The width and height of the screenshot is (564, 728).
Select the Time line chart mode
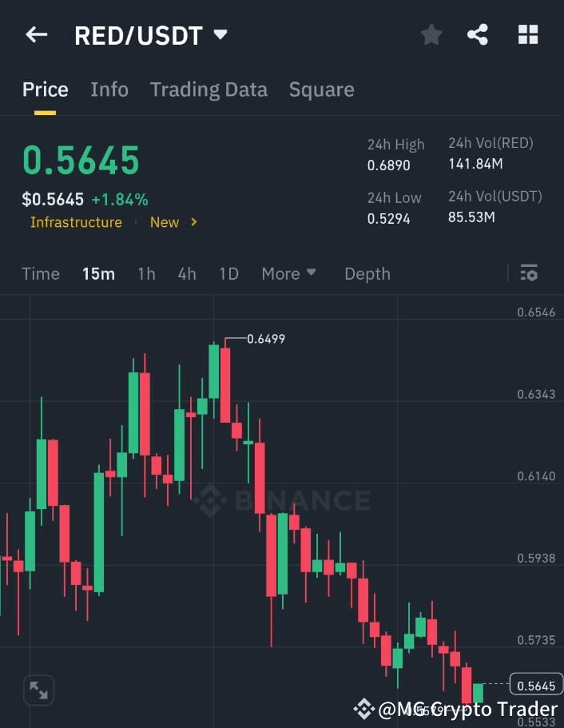point(40,273)
